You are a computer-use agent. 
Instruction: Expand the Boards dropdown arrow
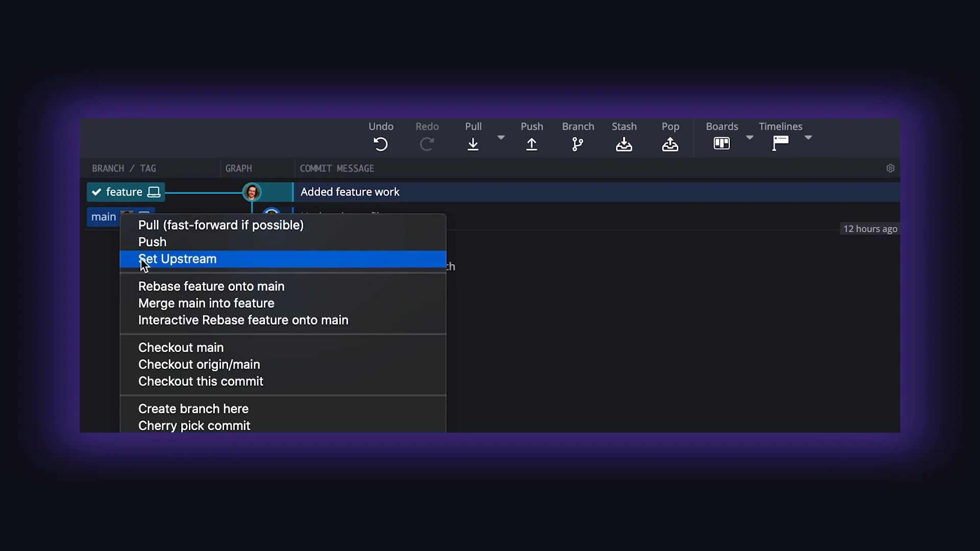click(x=749, y=138)
